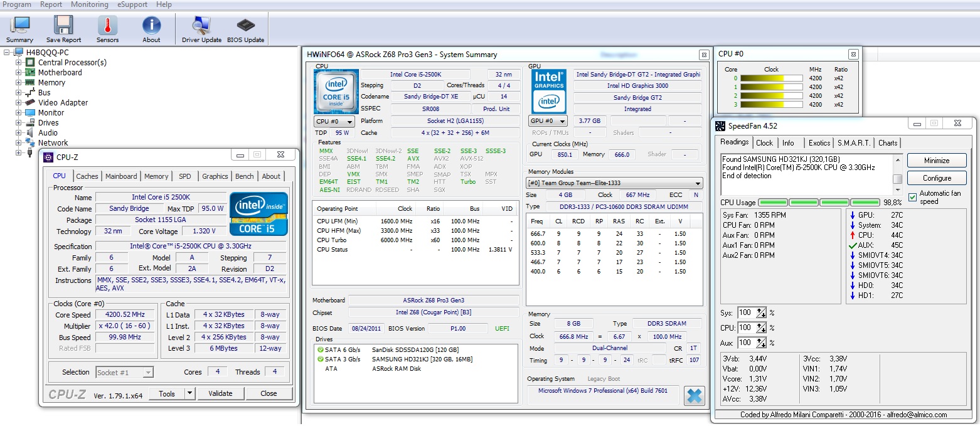
Task: Select the Network tree icon
Action: [x=29, y=142]
